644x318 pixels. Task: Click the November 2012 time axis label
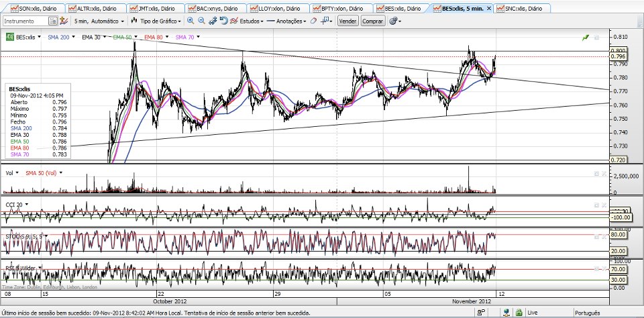[x=471, y=301]
